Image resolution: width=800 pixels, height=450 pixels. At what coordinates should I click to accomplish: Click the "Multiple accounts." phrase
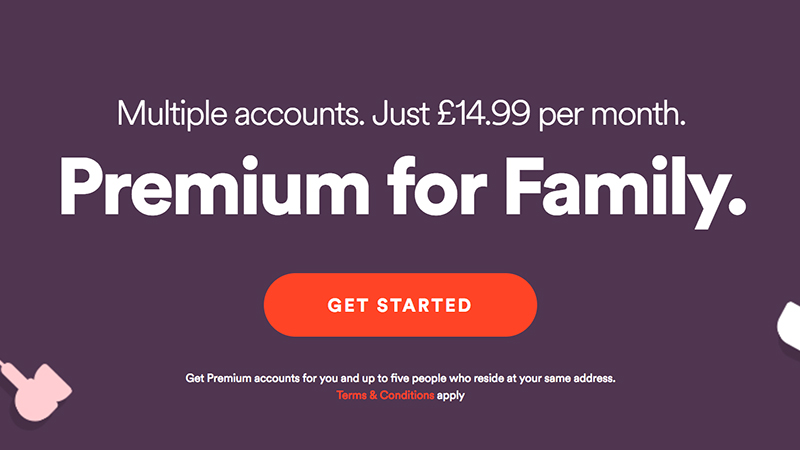coord(240,114)
